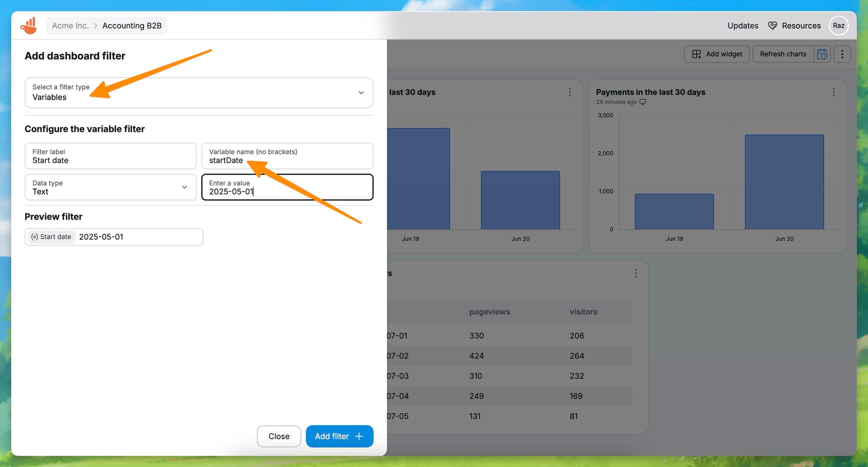Image resolution: width=868 pixels, height=467 pixels.
Task: Click Refresh charts button
Action: click(783, 54)
